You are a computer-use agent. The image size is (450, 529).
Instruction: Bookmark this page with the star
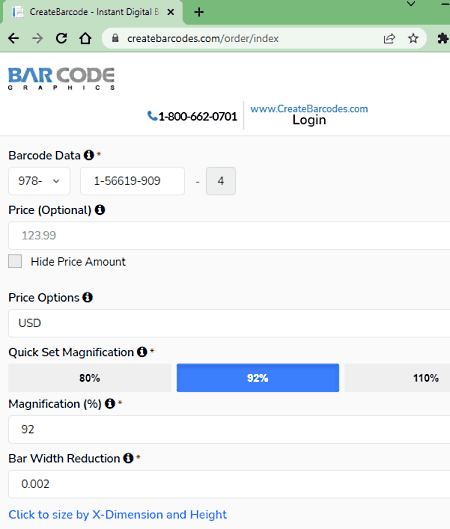(x=413, y=38)
